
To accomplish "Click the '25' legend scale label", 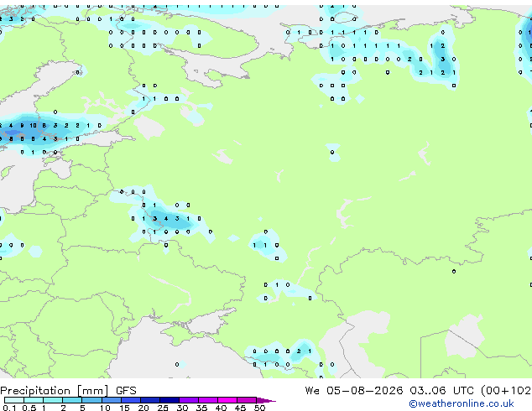I will point(163,408).
